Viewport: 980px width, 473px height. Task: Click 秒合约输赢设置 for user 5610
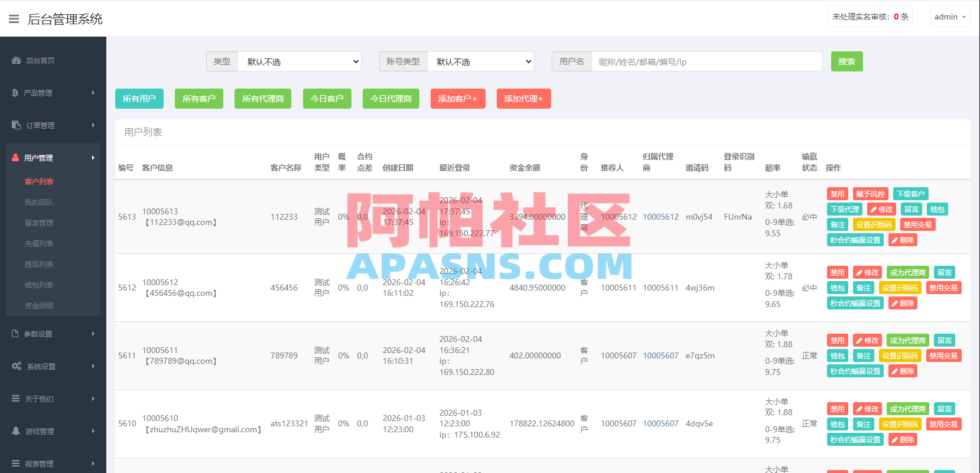pyautogui.click(x=855, y=439)
